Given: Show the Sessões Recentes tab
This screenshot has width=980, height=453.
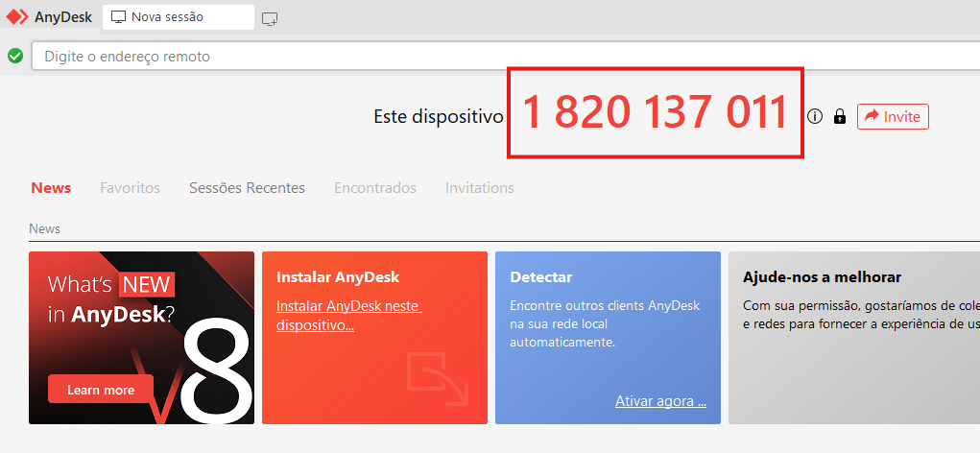Looking at the screenshot, I should pos(247,188).
